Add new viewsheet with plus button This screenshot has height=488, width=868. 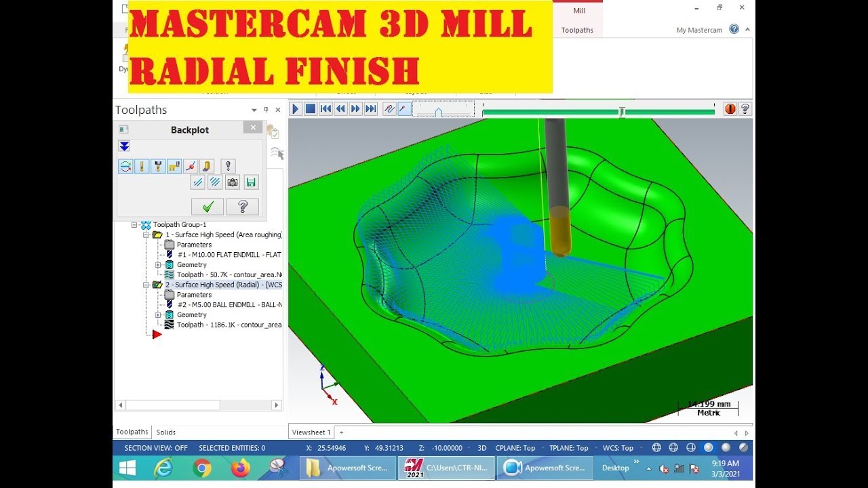(342, 432)
